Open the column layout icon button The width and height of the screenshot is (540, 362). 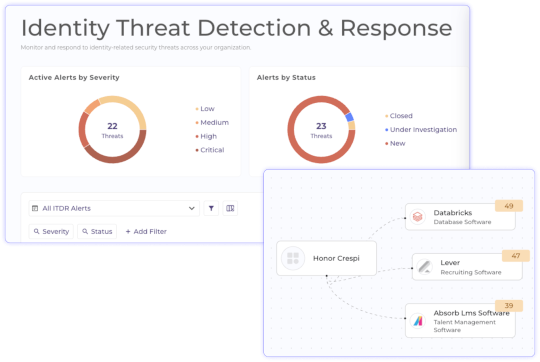coord(230,208)
